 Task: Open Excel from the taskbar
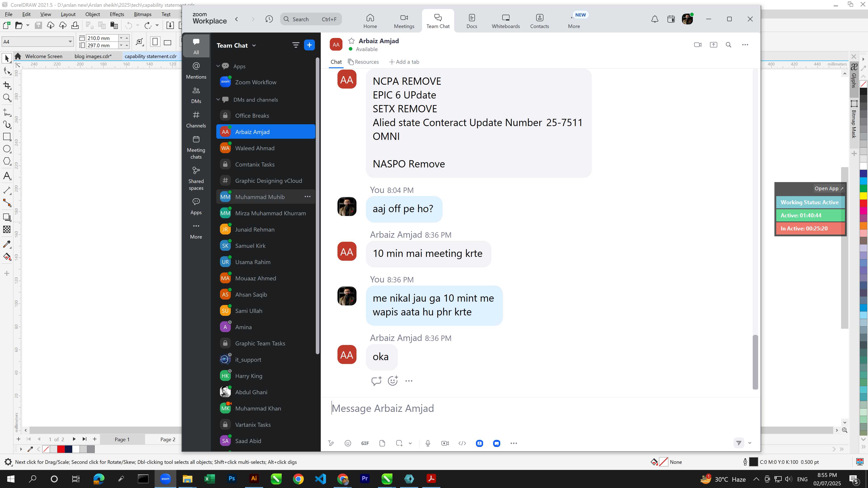[x=210, y=479]
